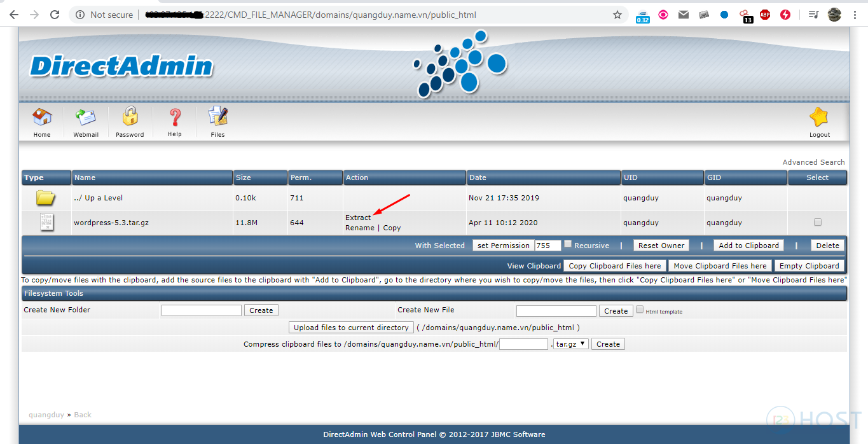Screen dimensions: 868x444
Task: Click the Logout star icon
Action: [x=819, y=118]
